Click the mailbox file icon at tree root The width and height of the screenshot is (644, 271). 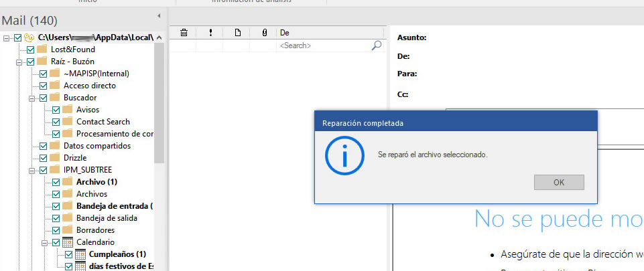click(29, 37)
